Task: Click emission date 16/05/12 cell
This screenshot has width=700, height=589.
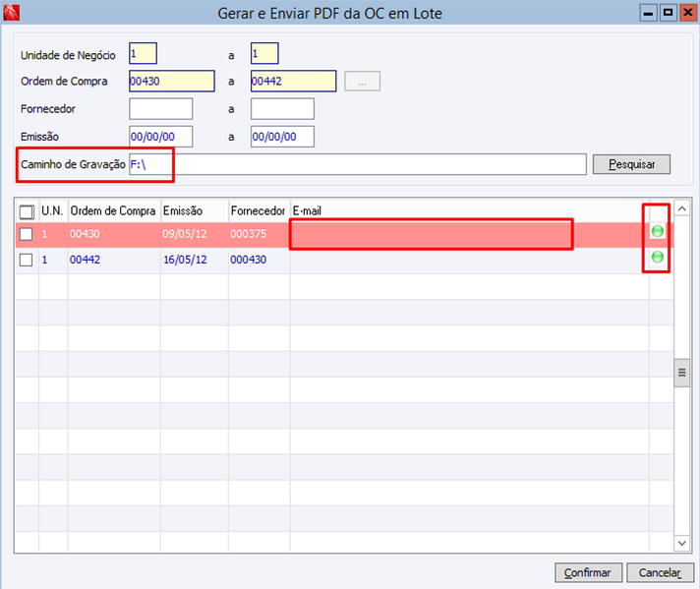Action: coord(194,260)
